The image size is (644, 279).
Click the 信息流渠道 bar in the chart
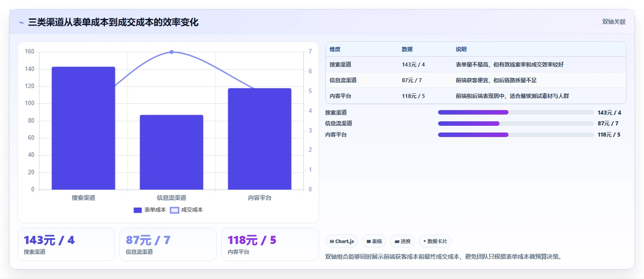(x=171, y=152)
